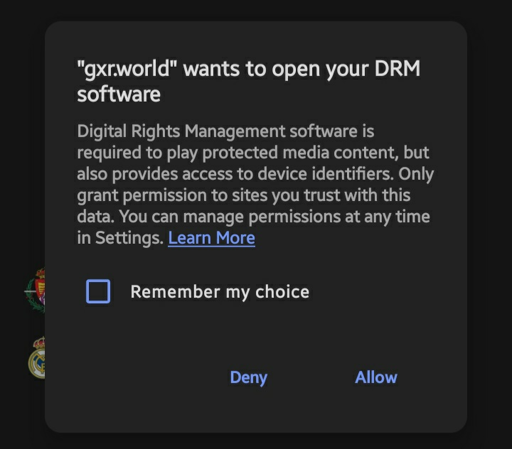The width and height of the screenshot is (512, 449).
Task: Click the word "software" on the heading's second line
Action: [x=119, y=94]
